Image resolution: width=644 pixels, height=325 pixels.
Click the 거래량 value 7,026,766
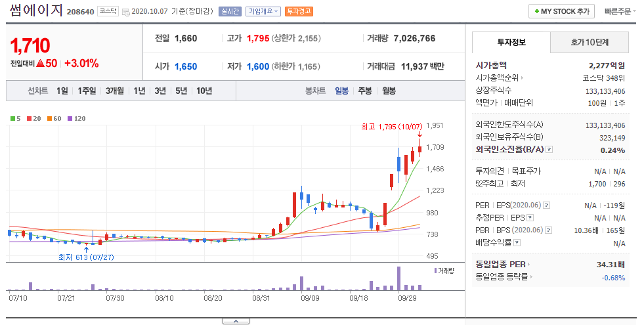pos(414,39)
